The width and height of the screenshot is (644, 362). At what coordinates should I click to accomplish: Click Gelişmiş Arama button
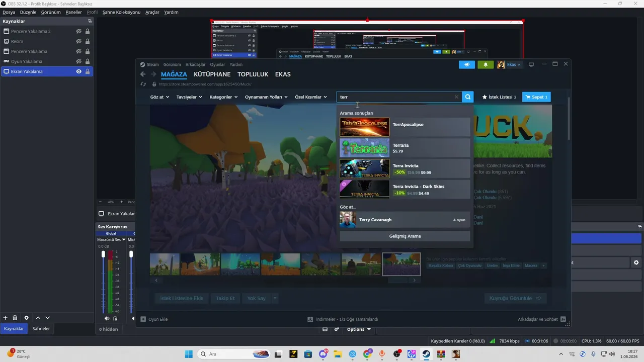(405, 236)
